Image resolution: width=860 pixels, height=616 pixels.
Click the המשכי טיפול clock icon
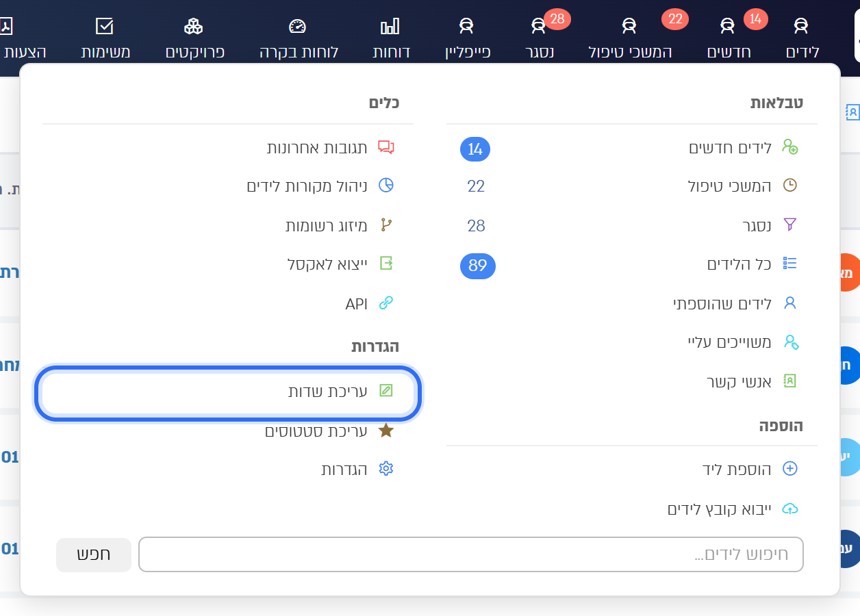(x=790, y=185)
